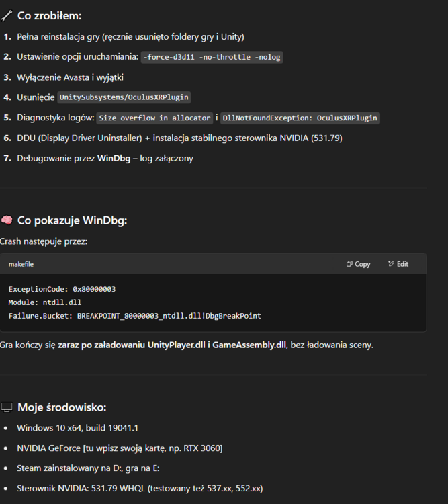Click the bold word 'WinDbg' in item 7

point(114,158)
